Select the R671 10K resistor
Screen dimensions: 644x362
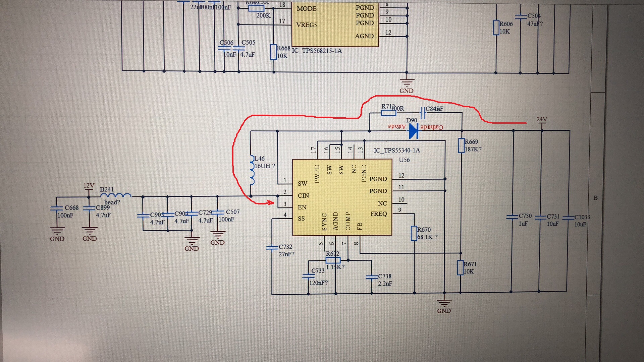461,268
